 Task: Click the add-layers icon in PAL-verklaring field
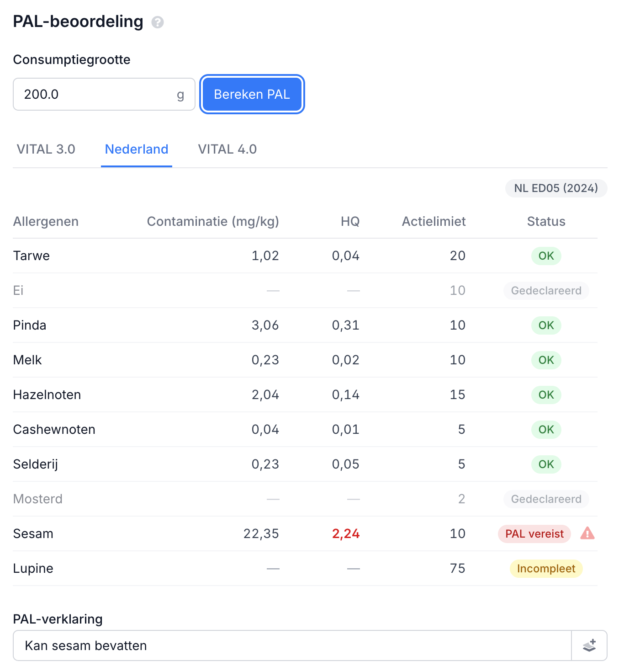(589, 645)
